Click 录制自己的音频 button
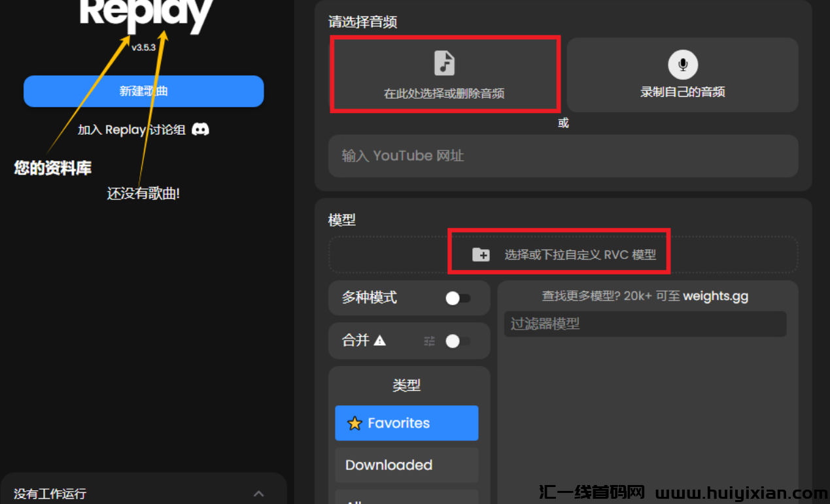830x504 pixels. tap(683, 75)
